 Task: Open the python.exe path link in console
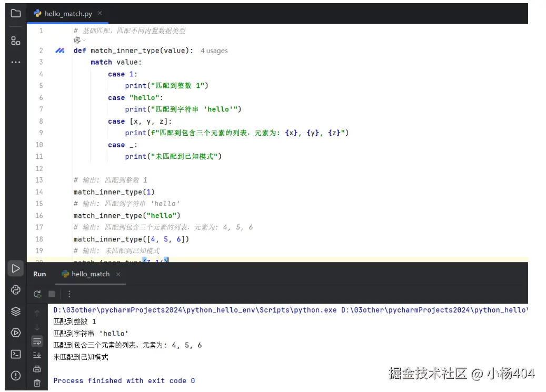coord(195,310)
